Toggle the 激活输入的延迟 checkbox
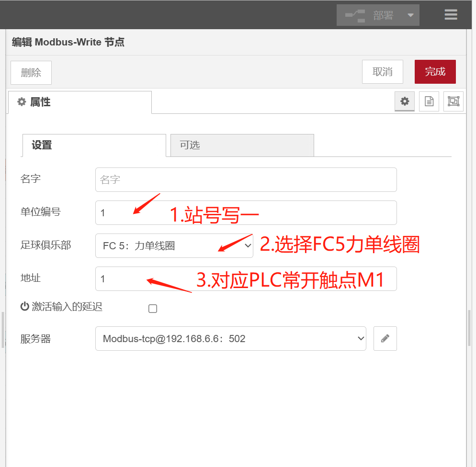 click(153, 309)
